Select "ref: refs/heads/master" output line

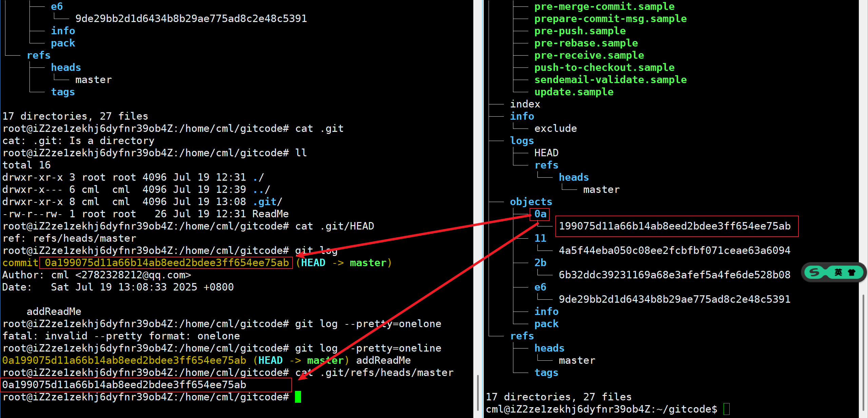pyautogui.click(x=69, y=238)
